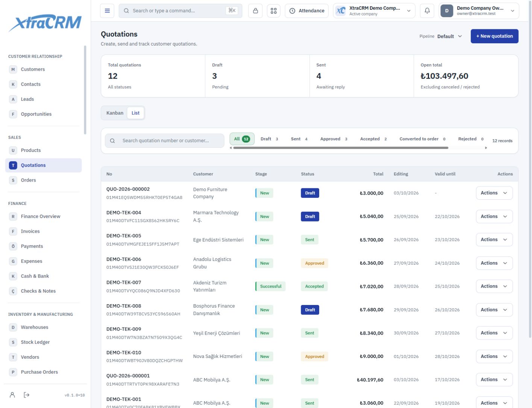Click the New quotation button
The image size is (532, 408).
click(494, 36)
